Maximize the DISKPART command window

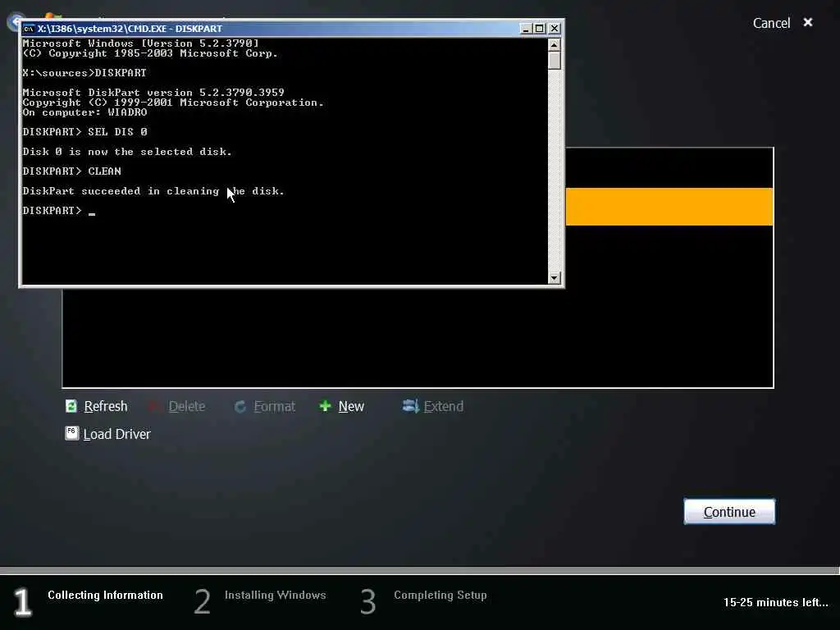[540, 29]
